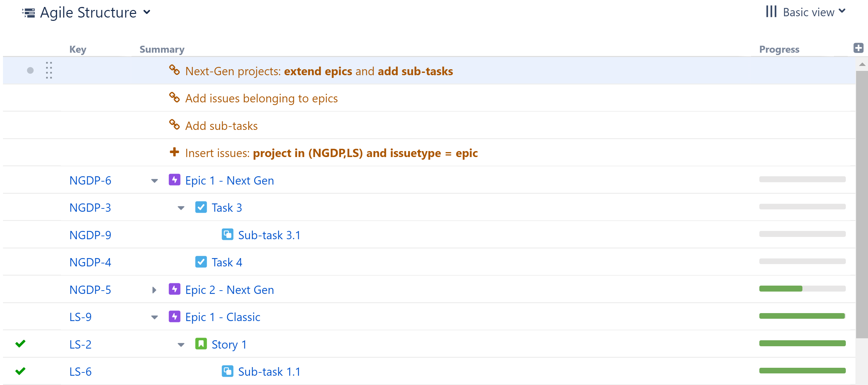Viewport: 868px width, 385px height.
Task: Click the story icon next to Story 1
Action: [201, 344]
